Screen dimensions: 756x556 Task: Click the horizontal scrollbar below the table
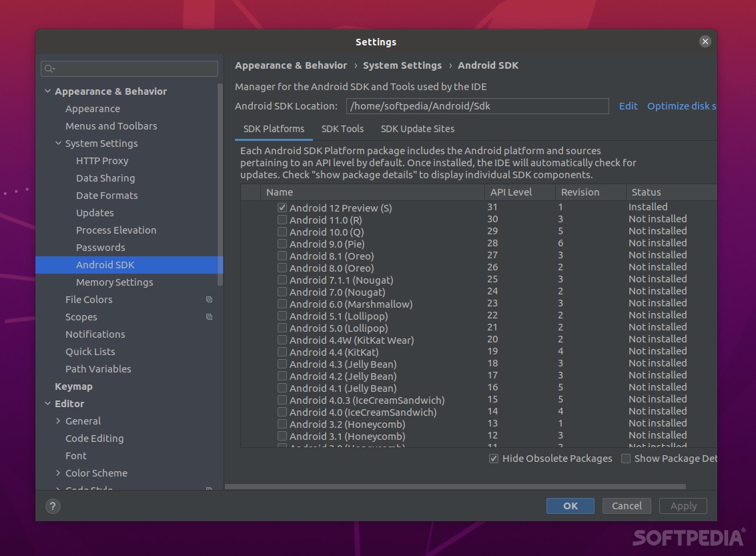[x=455, y=487]
